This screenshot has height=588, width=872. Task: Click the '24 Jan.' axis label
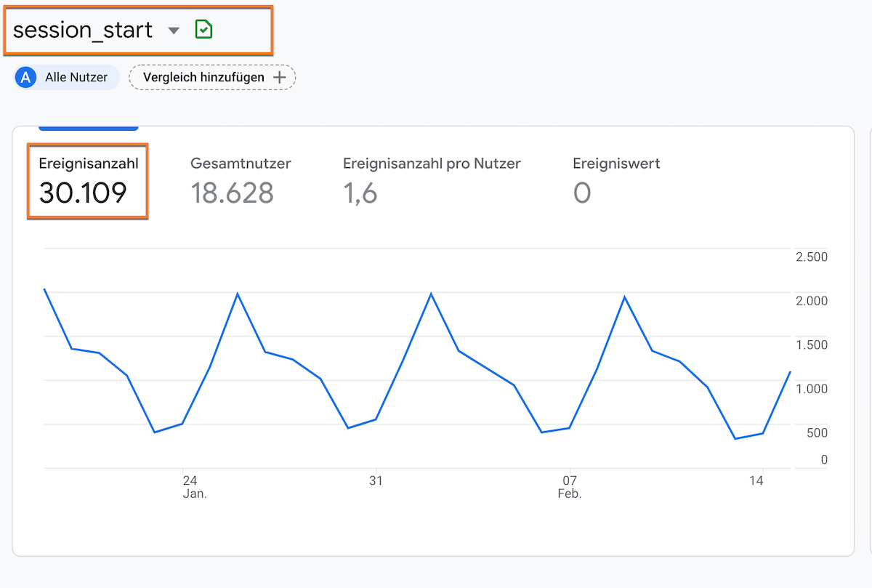point(190,486)
